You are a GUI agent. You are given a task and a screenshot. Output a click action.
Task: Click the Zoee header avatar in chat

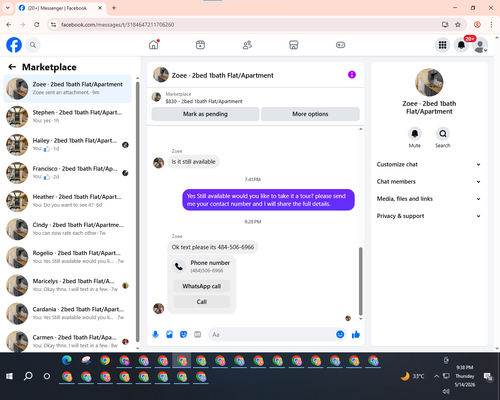point(161,75)
